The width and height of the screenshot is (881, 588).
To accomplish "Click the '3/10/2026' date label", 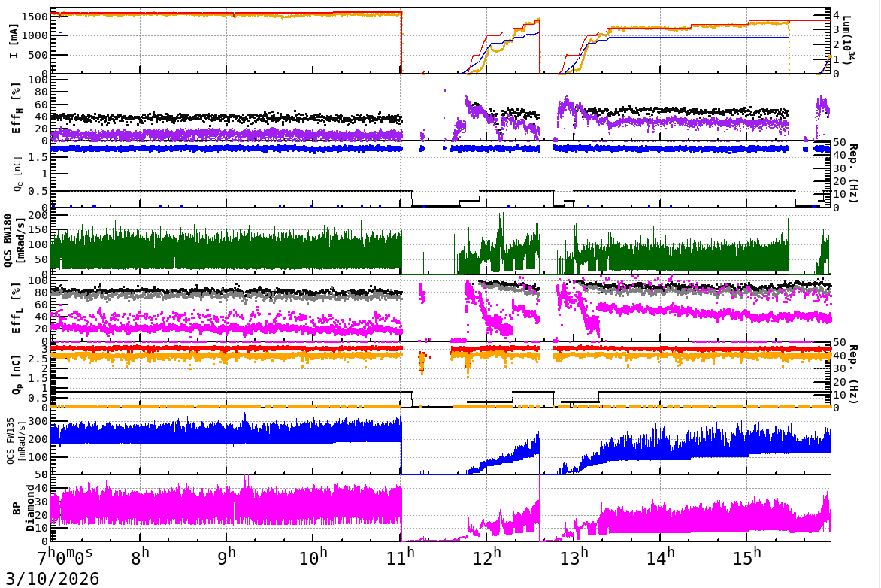I will click(53, 578).
